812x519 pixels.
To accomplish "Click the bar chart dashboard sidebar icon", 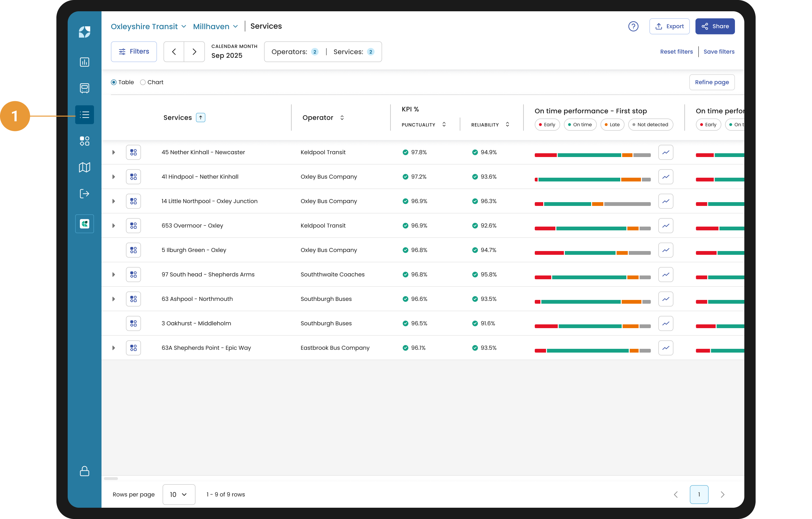I will coord(84,62).
